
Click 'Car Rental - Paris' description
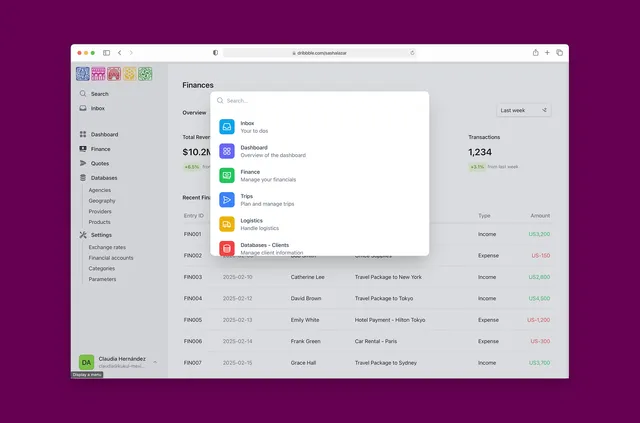tap(376, 341)
